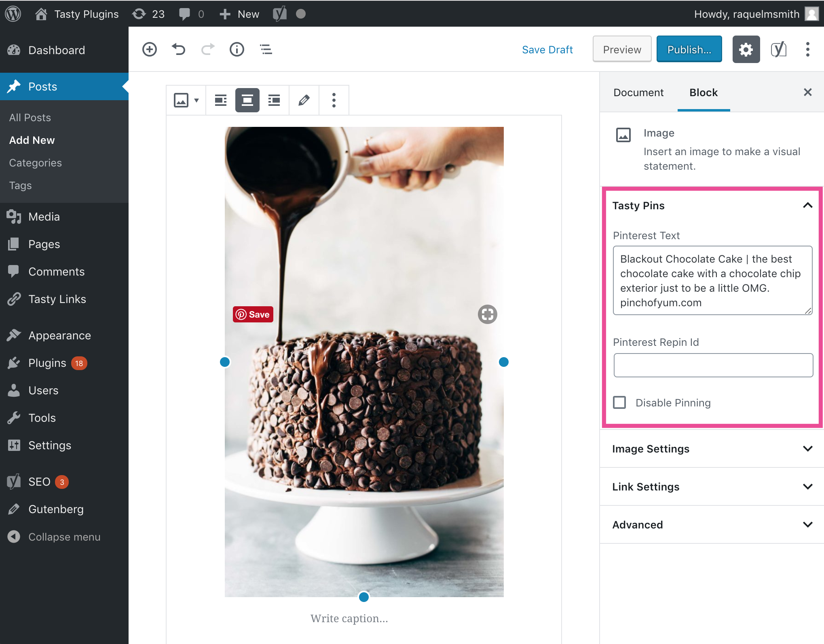Open Tags submenu item
824x644 pixels.
click(20, 185)
